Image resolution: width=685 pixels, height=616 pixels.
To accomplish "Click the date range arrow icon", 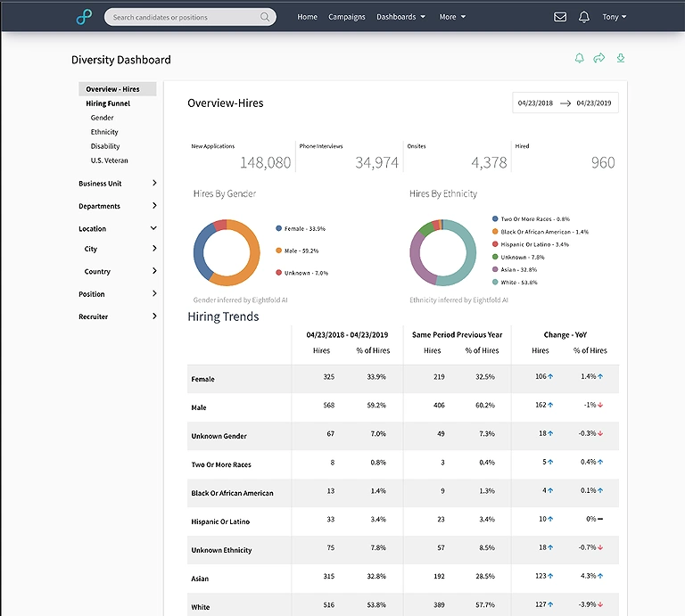I will [565, 103].
